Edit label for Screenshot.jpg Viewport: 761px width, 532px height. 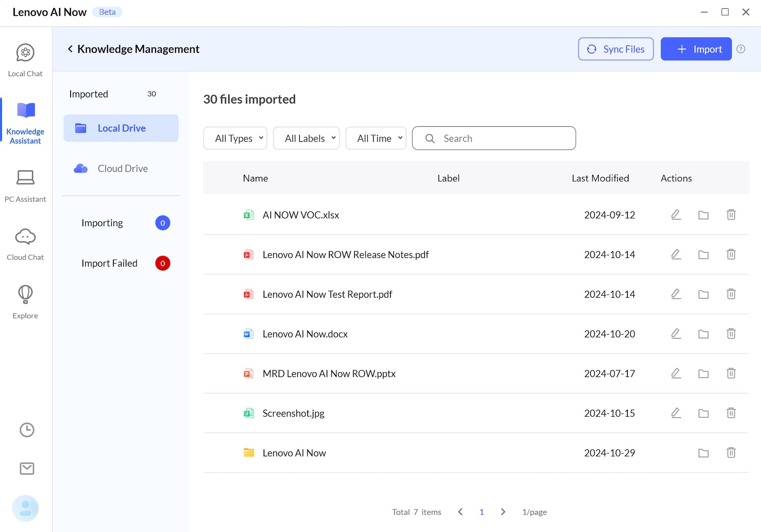(x=676, y=413)
